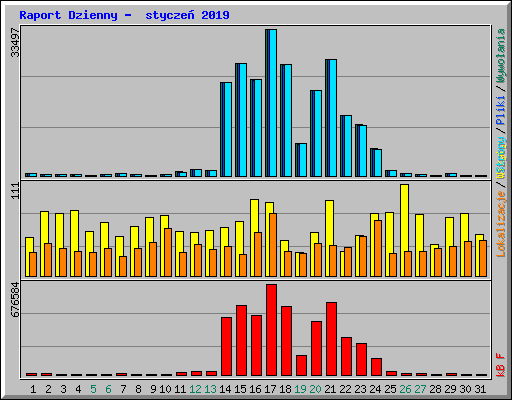Select the cyan hits bar for day 20
The height and width of the screenshot is (400, 512).
point(318,133)
